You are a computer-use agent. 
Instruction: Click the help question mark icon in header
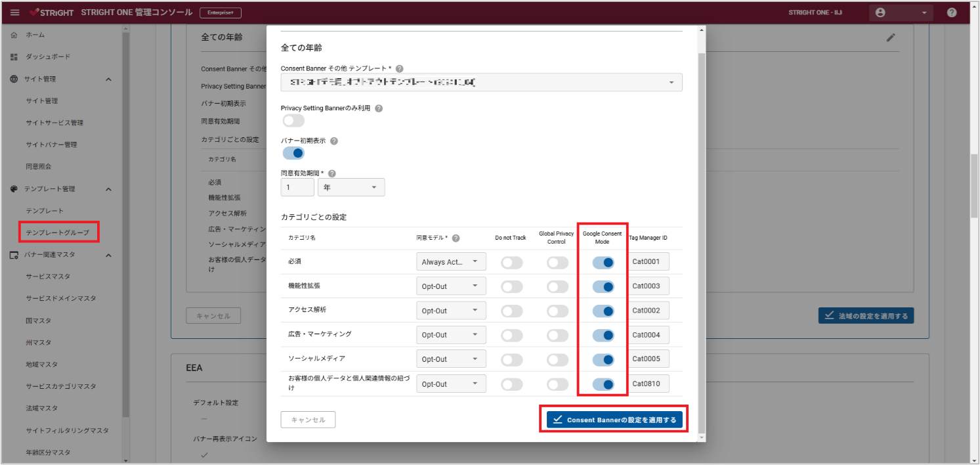point(952,12)
